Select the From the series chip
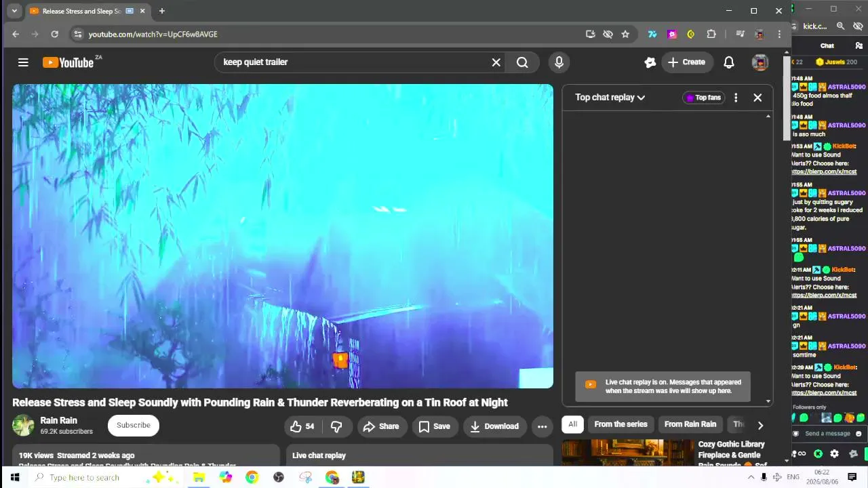Screen dimensions: 868x488 pyautogui.click(x=620, y=425)
